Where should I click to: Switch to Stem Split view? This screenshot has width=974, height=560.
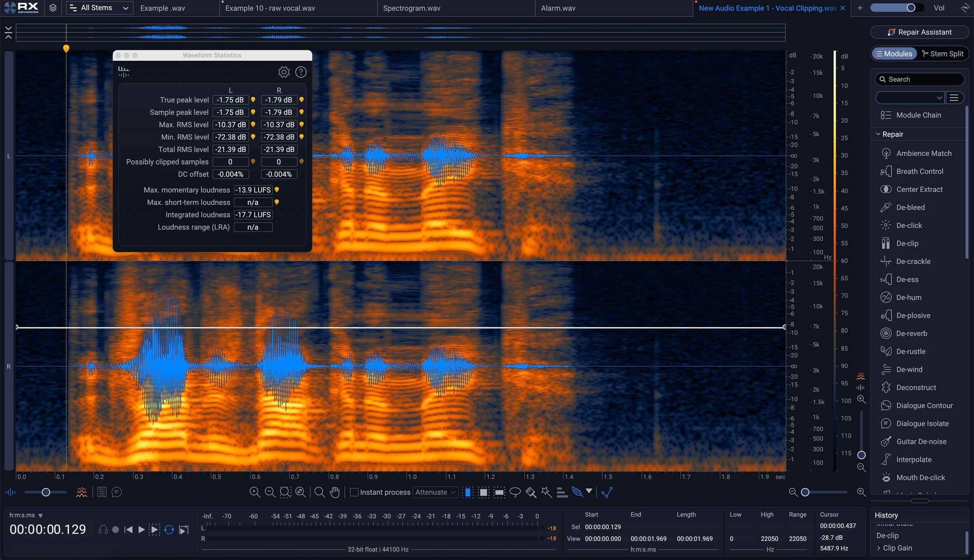point(942,54)
